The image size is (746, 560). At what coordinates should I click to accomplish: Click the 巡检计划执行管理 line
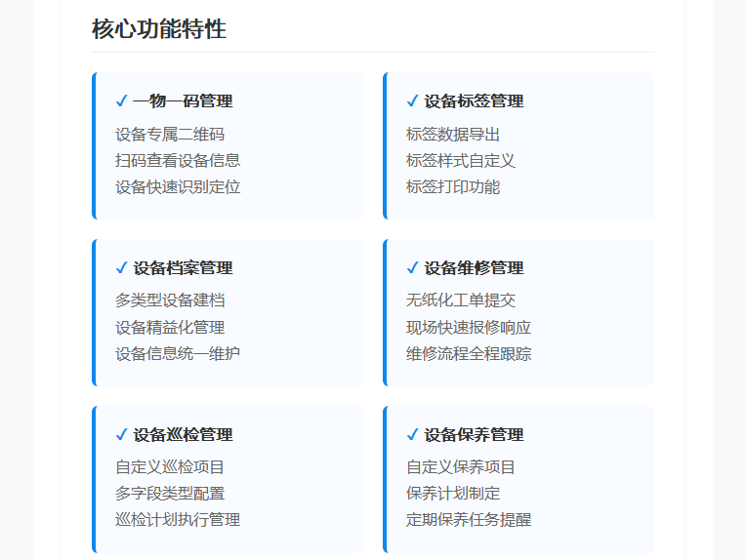[178, 519]
